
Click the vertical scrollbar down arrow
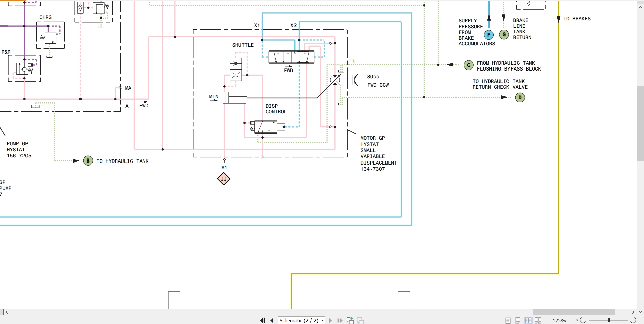click(641, 312)
